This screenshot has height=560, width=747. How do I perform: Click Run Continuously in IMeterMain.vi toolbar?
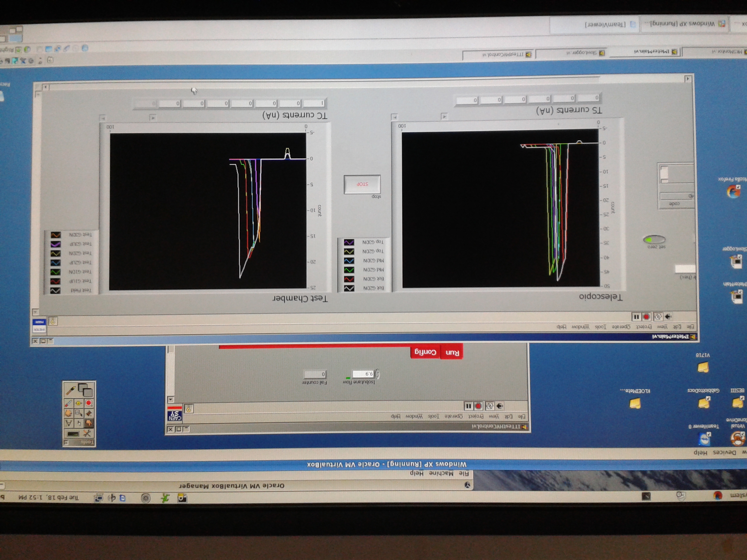[x=658, y=317]
